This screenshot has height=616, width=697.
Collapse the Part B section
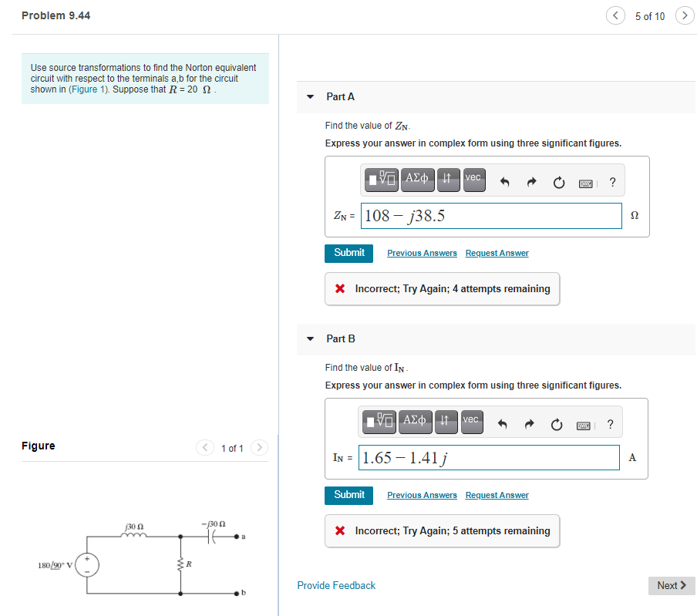(x=309, y=338)
